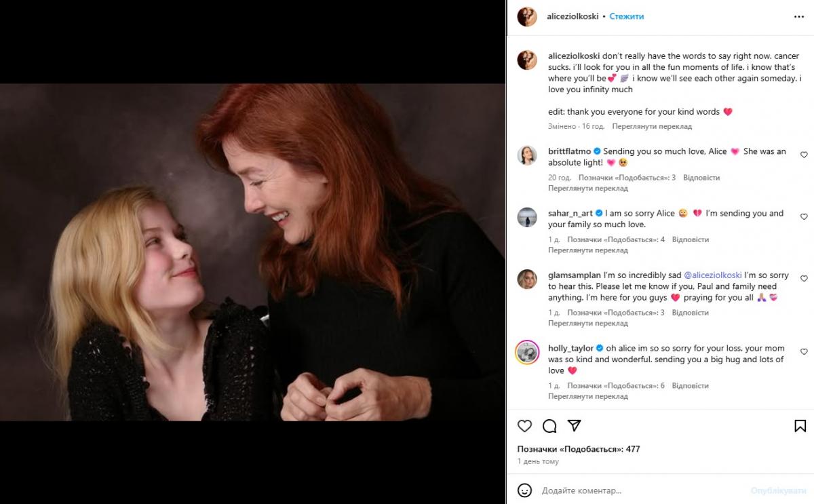Save the post with the bookmark icon

point(800,426)
